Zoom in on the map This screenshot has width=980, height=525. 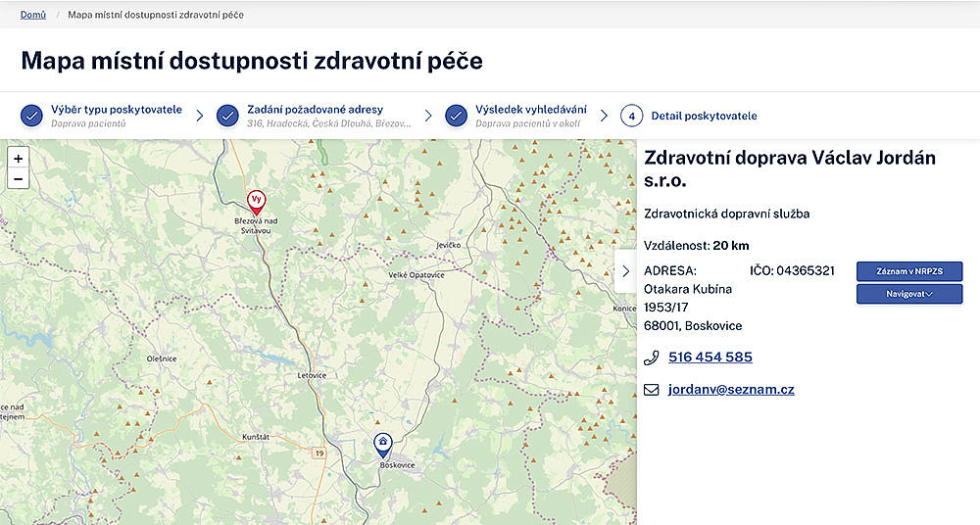(x=18, y=158)
